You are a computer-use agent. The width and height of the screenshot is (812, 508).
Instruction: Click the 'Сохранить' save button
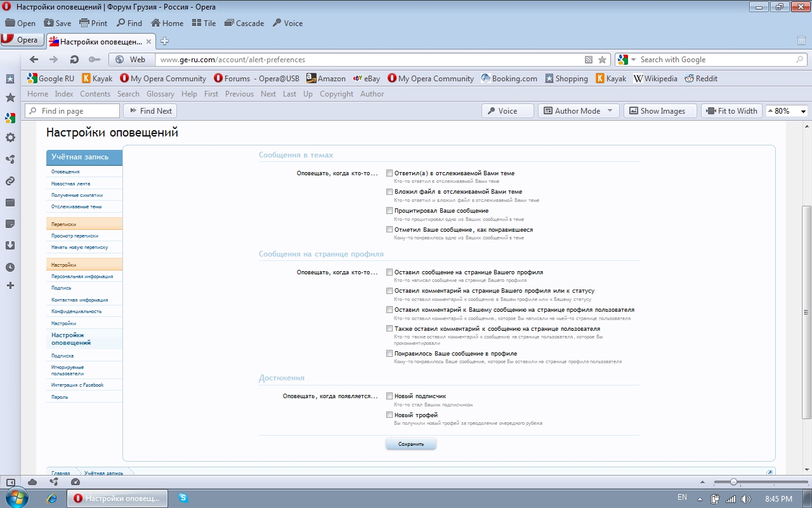pyautogui.click(x=410, y=444)
